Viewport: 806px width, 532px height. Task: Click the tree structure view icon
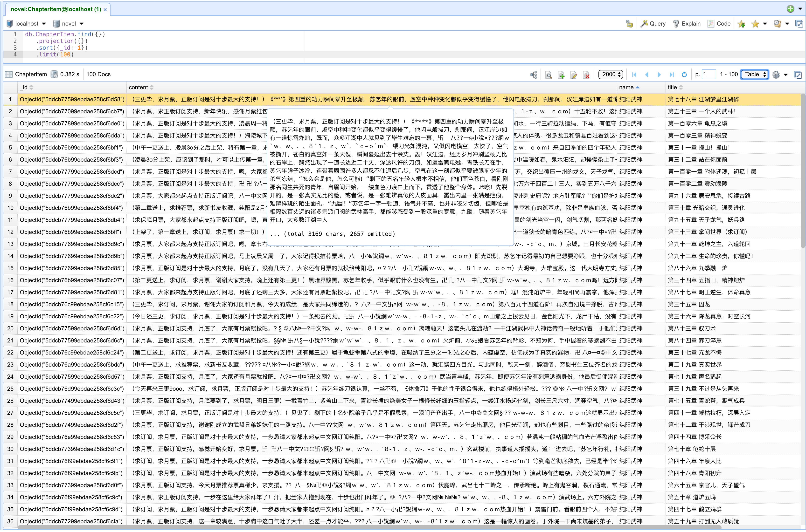534,75
